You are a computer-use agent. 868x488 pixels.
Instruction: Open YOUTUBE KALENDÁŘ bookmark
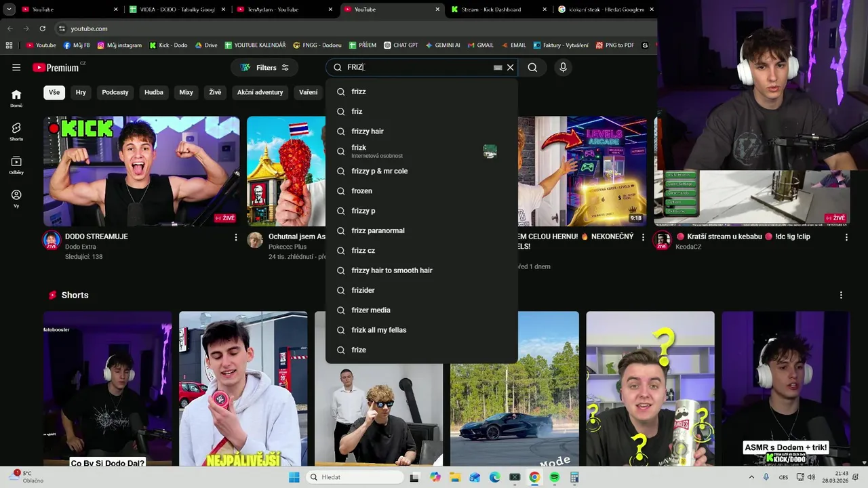255,45
